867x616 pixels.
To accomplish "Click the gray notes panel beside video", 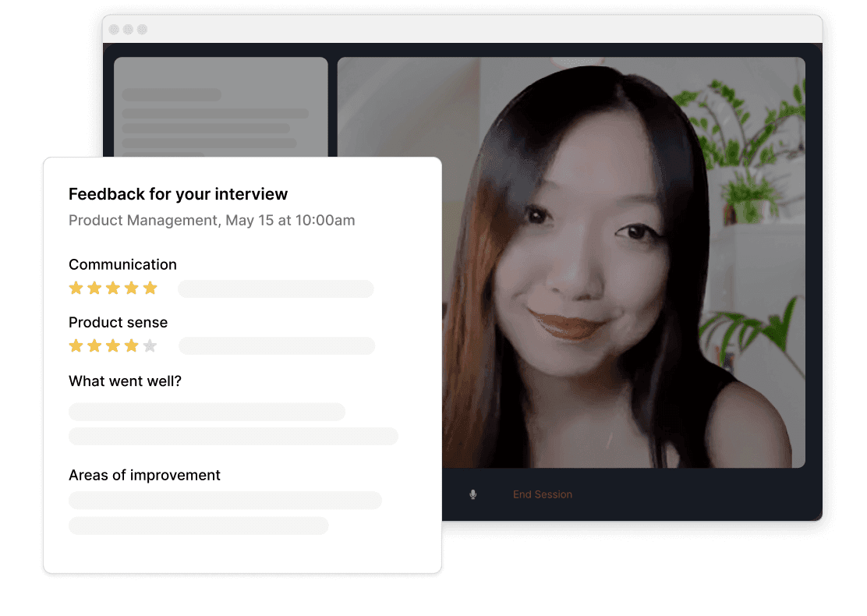I will [221, 107].
